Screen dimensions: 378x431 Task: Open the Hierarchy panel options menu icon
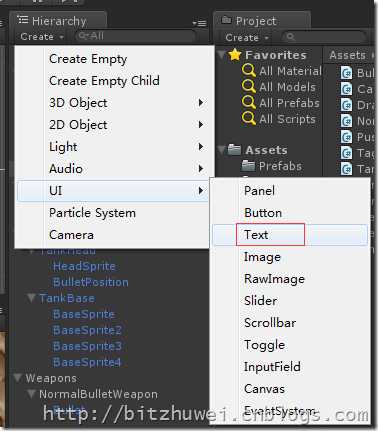[199, 23]
